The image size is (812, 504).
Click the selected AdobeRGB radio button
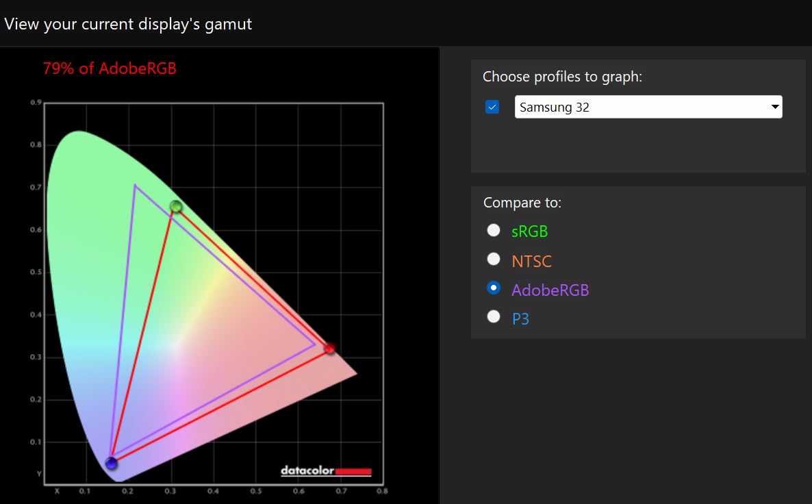[493, 288]
